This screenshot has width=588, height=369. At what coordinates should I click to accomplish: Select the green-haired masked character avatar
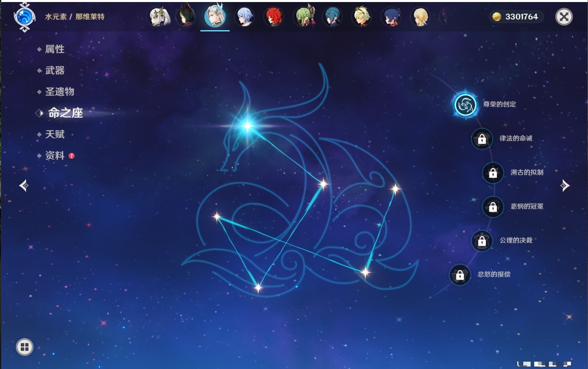tap(305, 16)
